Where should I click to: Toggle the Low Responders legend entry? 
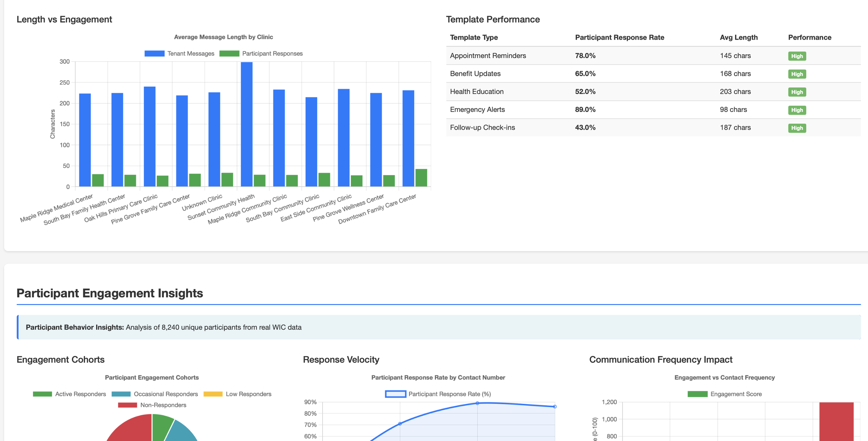237,394
